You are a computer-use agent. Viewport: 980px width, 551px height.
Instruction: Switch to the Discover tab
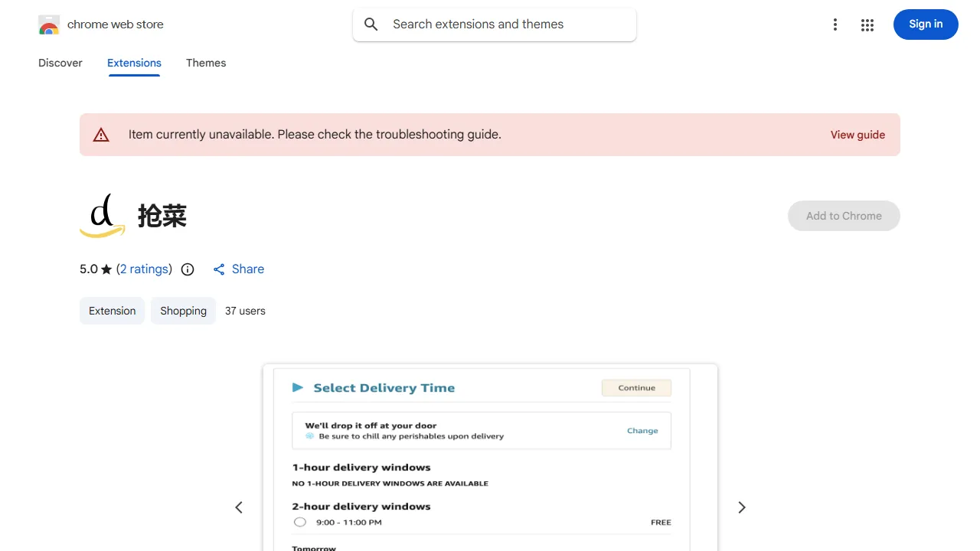60,63
